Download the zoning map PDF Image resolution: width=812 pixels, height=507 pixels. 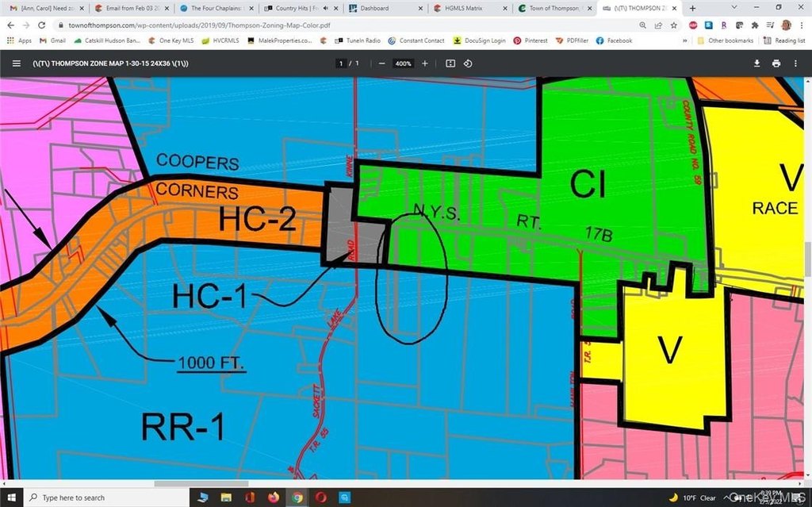[x=756, y=63]
